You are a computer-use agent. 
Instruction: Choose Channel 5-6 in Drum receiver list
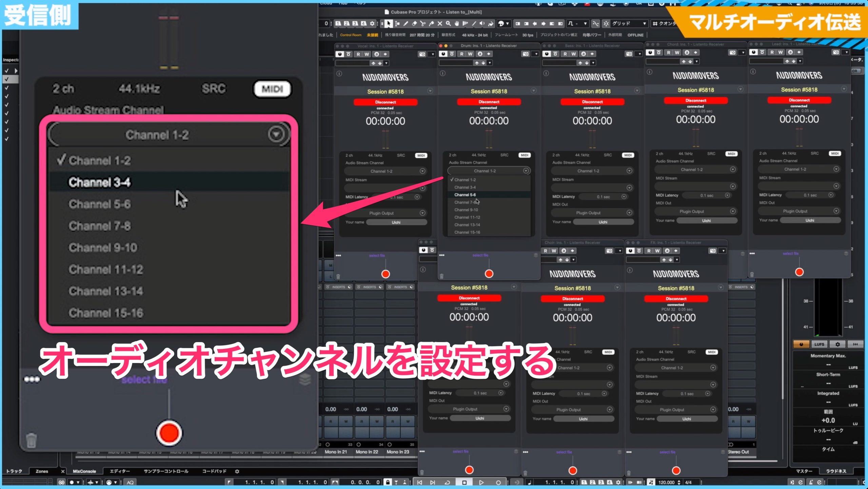[x=489, y=195]
